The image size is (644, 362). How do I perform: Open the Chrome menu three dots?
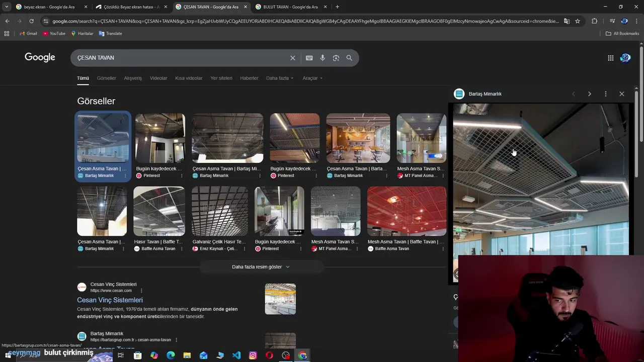637,21
